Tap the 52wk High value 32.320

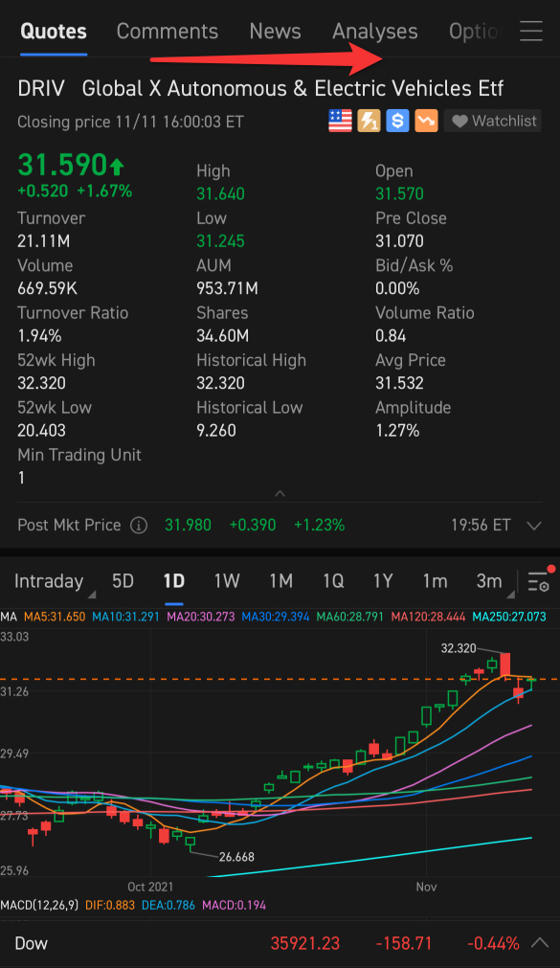pos(41,383)
